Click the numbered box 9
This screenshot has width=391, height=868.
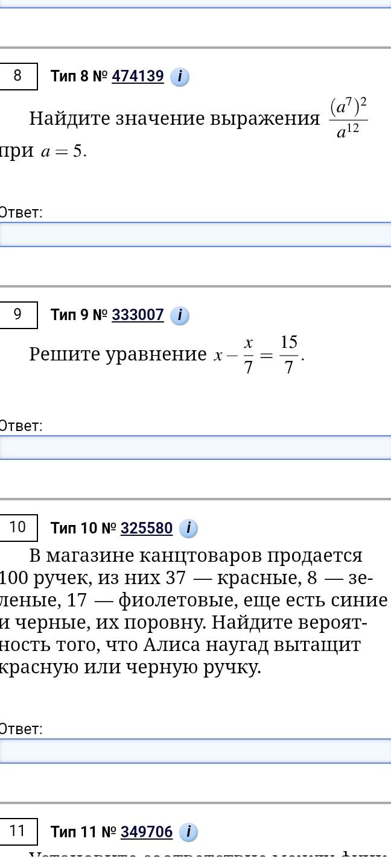[x=18, y=315]
